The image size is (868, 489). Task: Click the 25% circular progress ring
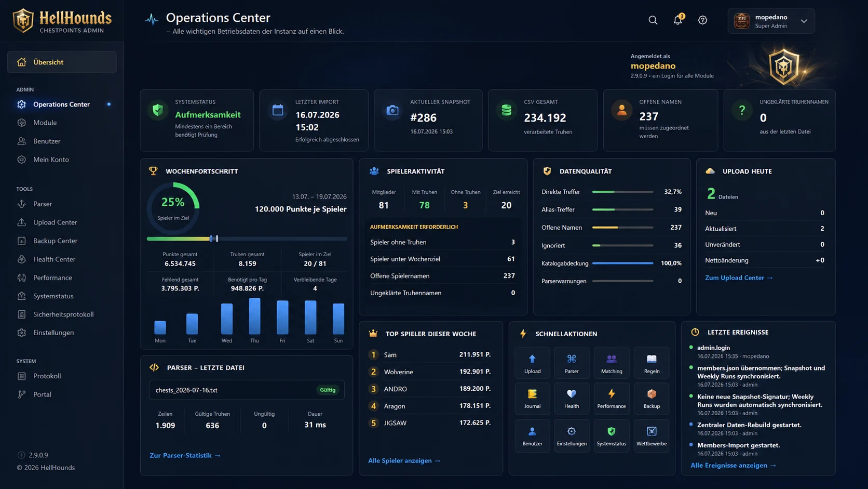click(x=173, y=208)
